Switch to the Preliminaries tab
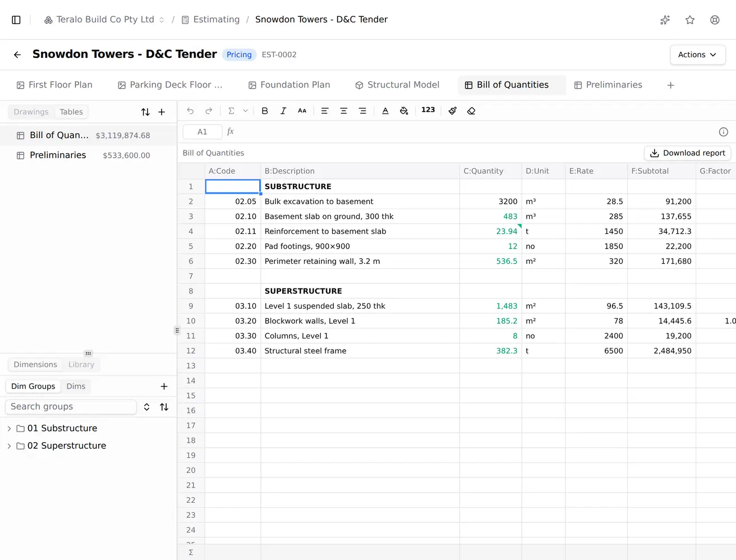This screenshot has width=736, height=560. pos(608,85)
